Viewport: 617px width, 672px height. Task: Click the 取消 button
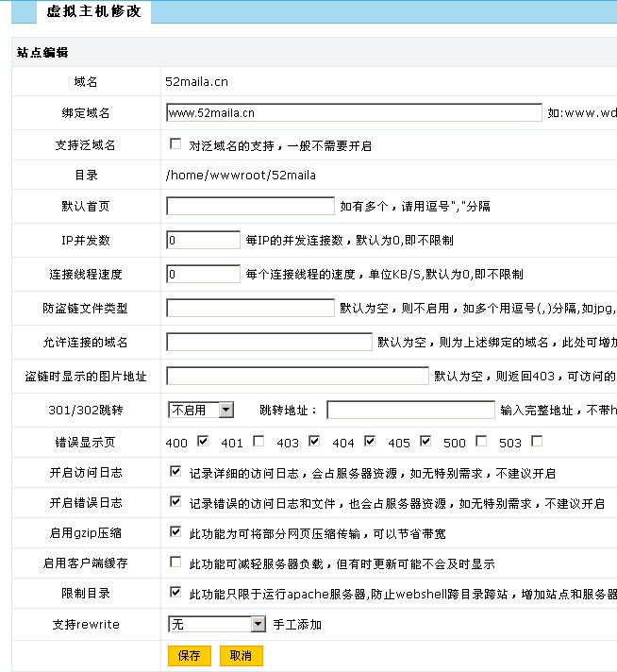coord(242,655)
